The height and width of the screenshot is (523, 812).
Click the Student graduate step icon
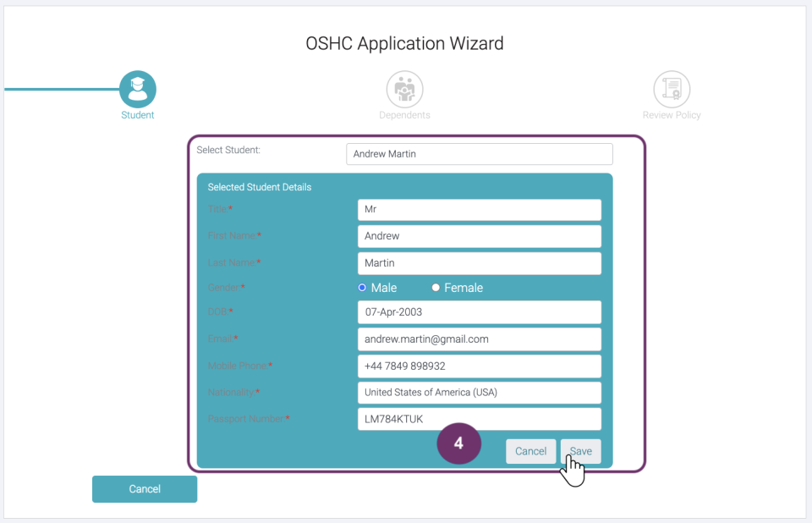click(x=137, y=89)
